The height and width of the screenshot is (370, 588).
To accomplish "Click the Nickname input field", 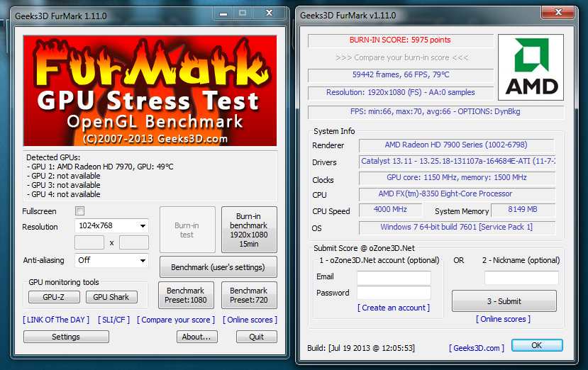I will point(521,278).
